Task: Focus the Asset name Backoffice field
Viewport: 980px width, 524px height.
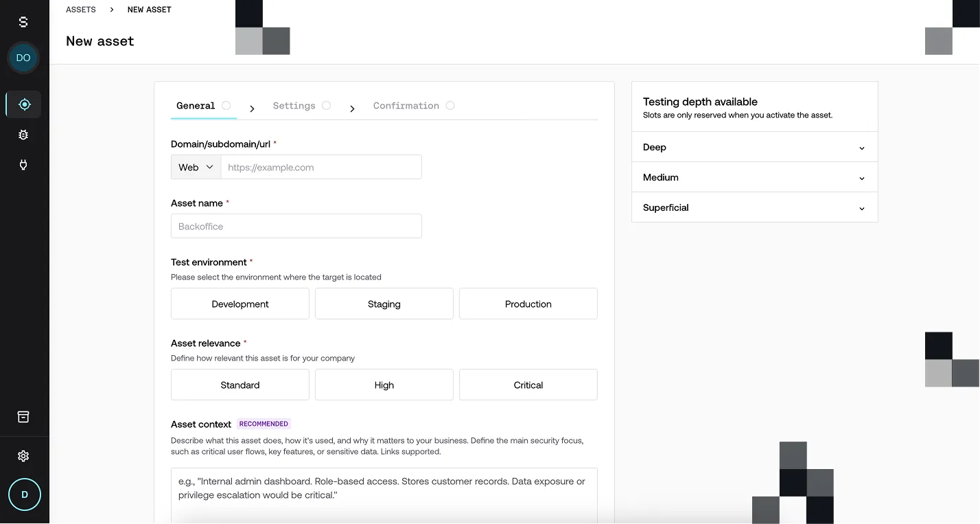Action: [296, 226]
